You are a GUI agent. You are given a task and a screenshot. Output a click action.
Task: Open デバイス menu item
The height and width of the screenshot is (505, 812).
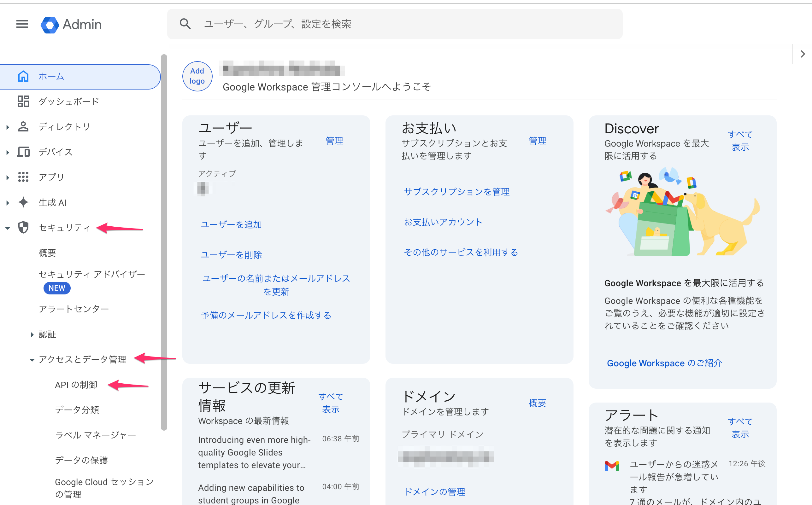[56, 152]
